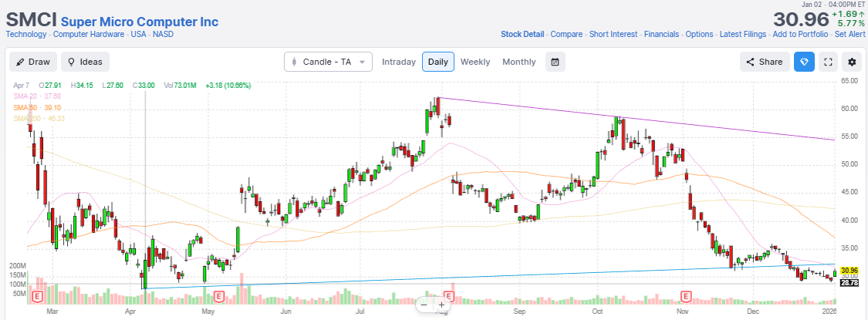Click the SMA 200 indicator label
Viewport: 868px width, 320px height.
coord(39,119)
